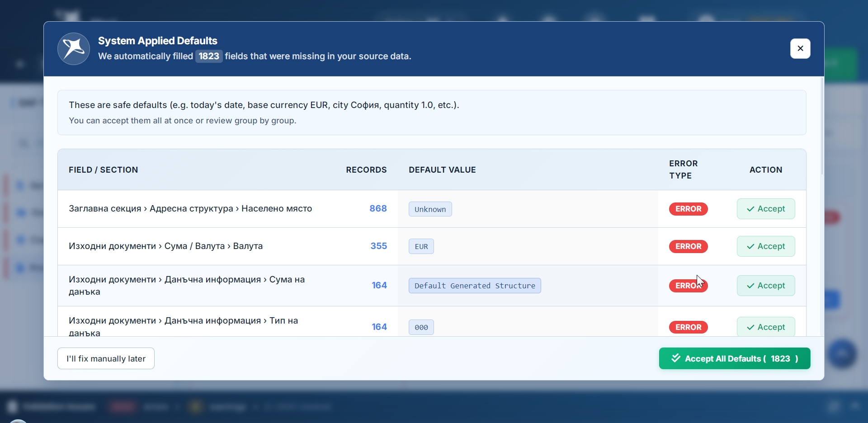Click the ERROR TYPE column header
Image resolution: width=868 pixels, height=423 pixels.
683,169
